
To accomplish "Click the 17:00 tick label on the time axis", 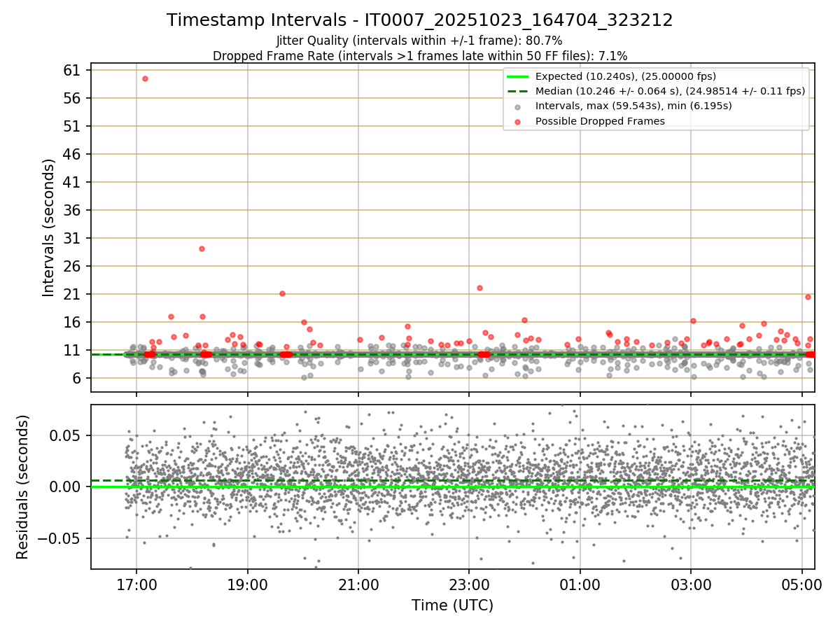I will pos(136,584).
